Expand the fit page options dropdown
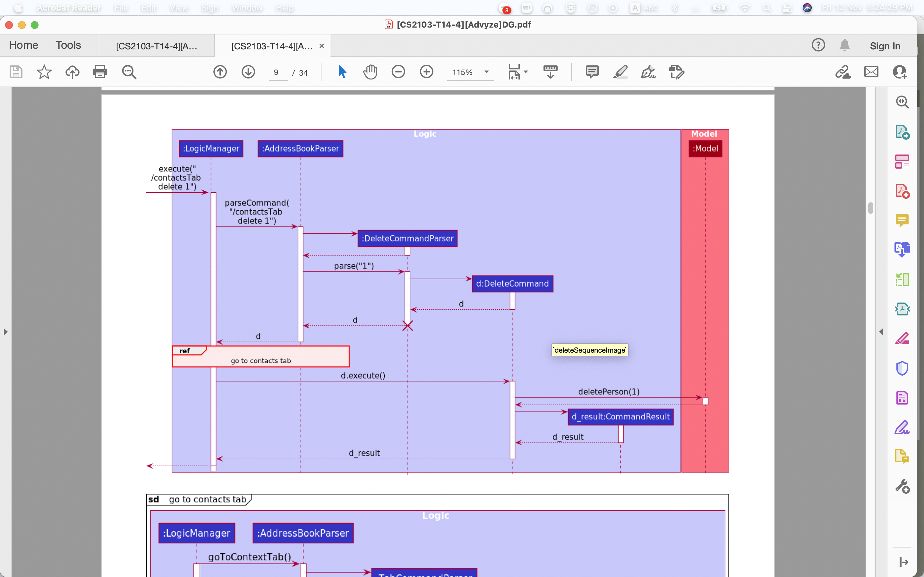The image size is (924, 577). 526,72
